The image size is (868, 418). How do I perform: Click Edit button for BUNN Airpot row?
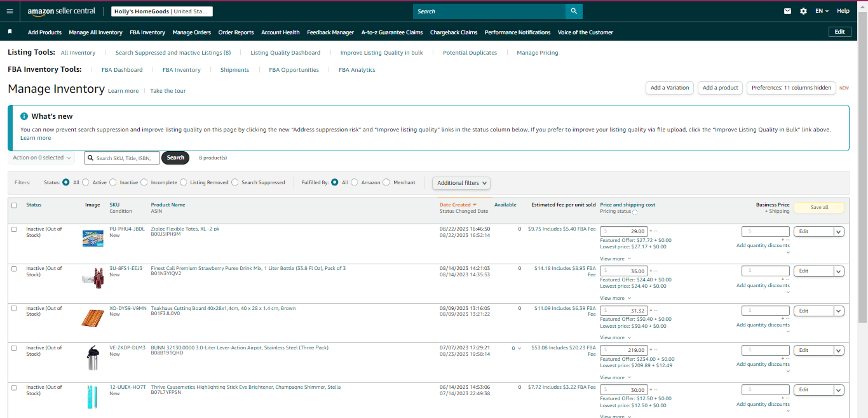tap(813, 351)
